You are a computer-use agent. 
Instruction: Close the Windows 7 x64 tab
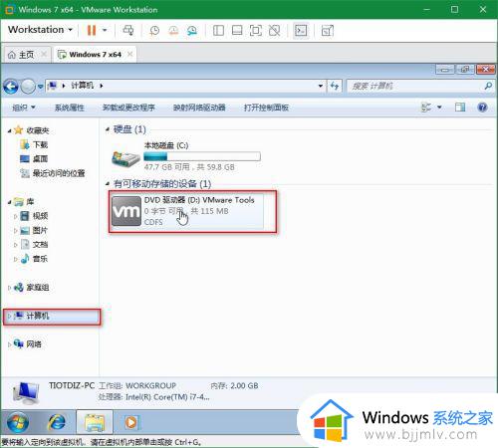point(130,54)
